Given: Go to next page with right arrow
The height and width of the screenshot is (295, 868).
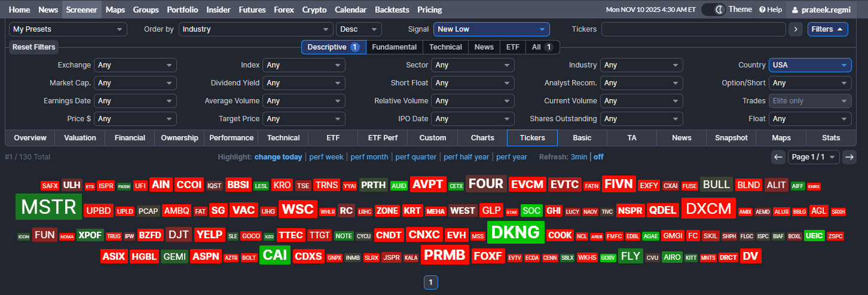Looking at the screenshot, I should [x=849, y=157].
